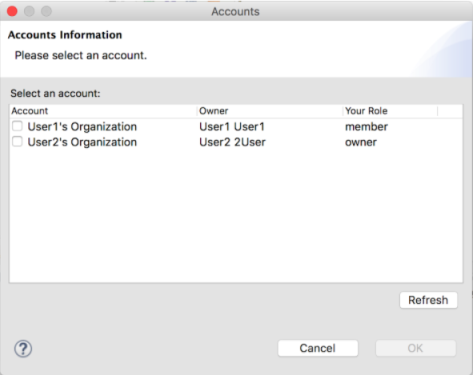Image resolution: width=473 pixels, height=375 pixels.
Task: Sort by Account column header
Action: (103, 111)
